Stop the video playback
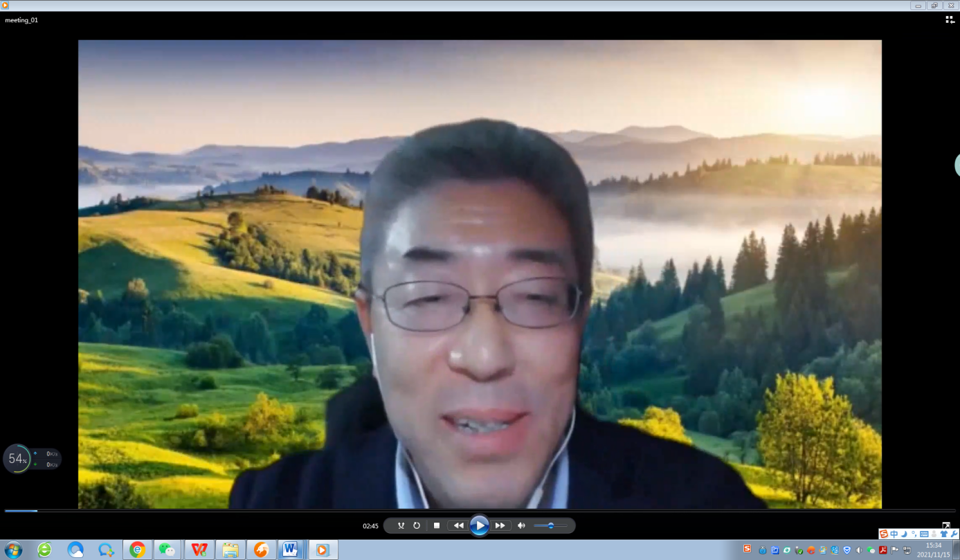 pos(437,526)
